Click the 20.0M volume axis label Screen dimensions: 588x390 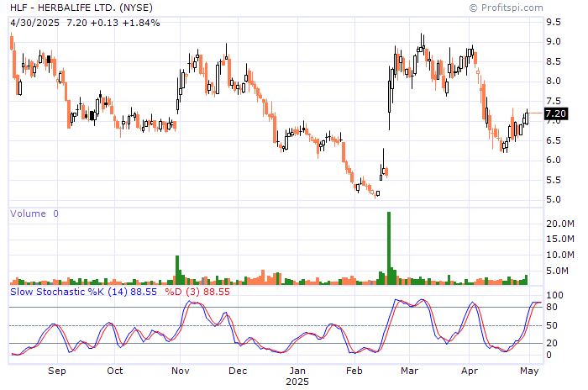tap(560, 224)
